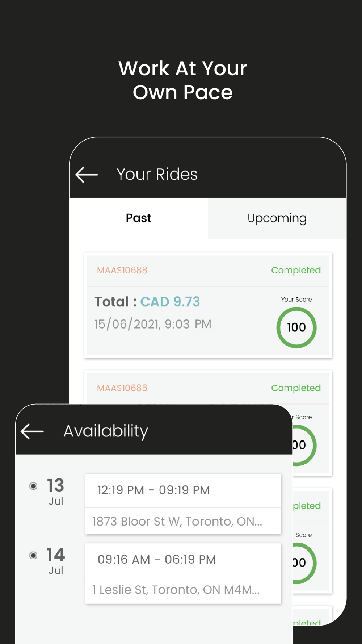Click the Completed status on MAAS10686
The width and height of the screenshot is (362, 644).
coord(296,388)
